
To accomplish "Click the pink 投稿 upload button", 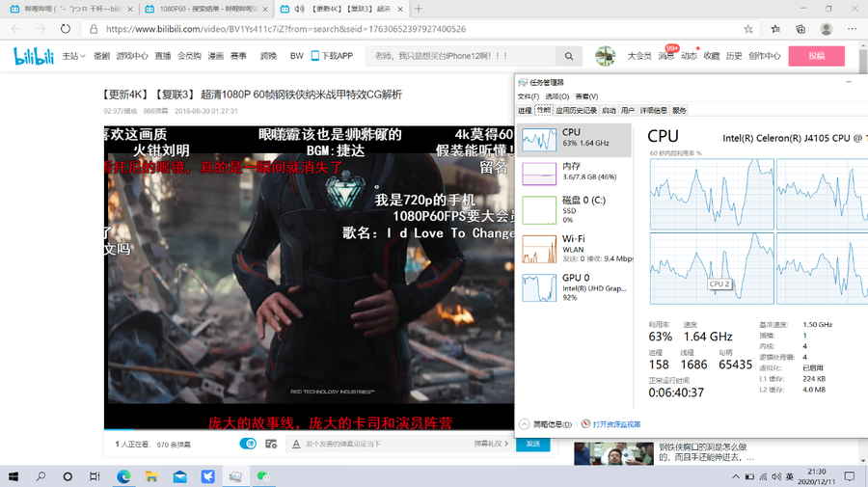I will click(816, 56).
